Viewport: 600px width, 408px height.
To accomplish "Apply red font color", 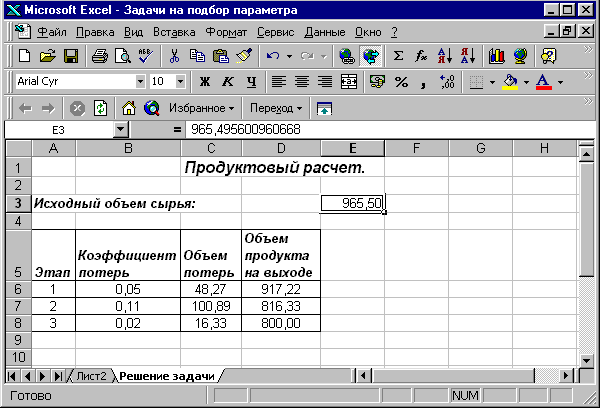I will (x=544, y=82).
